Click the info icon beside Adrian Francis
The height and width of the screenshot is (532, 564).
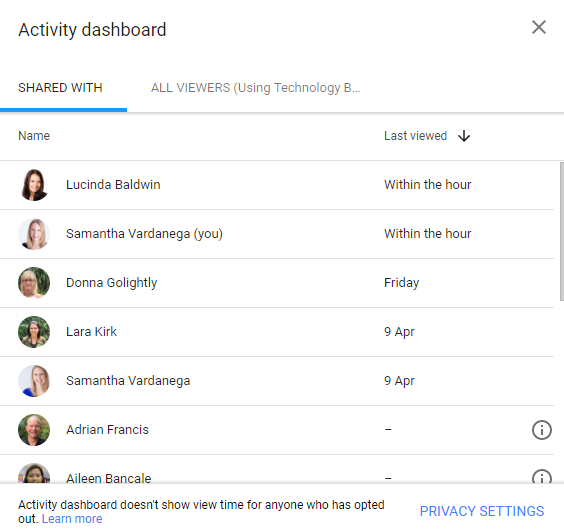tap(541, 430)
